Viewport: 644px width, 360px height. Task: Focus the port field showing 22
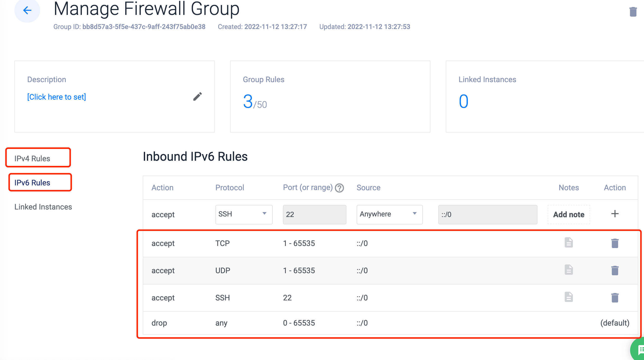[x=315, y=214]
